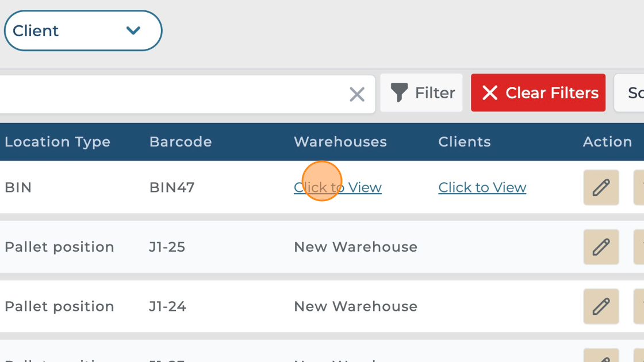Open the Client dropdown

click(83, 30)
